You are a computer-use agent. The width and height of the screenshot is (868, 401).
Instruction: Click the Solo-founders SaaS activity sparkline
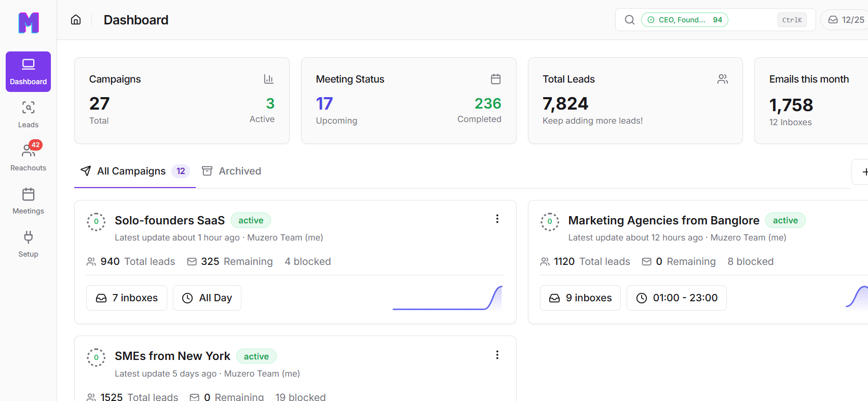(447, 298)
